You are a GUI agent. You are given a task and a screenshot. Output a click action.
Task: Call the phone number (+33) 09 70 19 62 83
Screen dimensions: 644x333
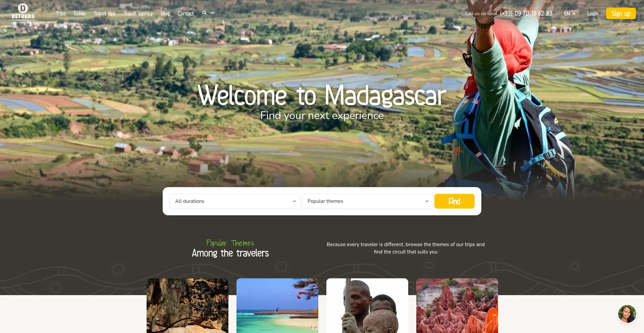[x=526, y=13]
